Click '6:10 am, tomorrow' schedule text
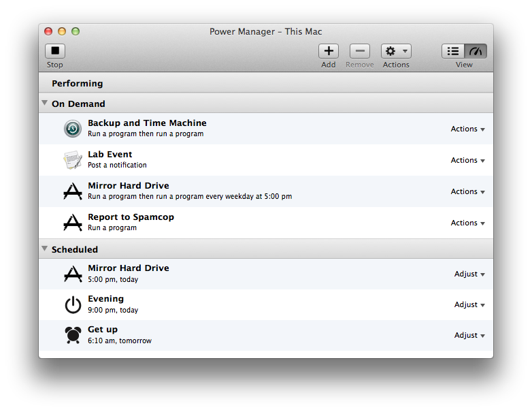532x412 pixels. [x=120, y=340]
